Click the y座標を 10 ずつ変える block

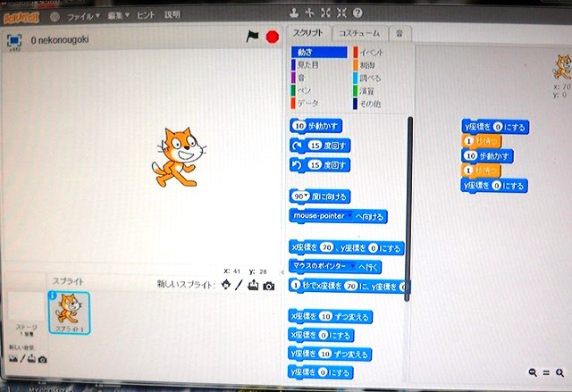[330, 354]
